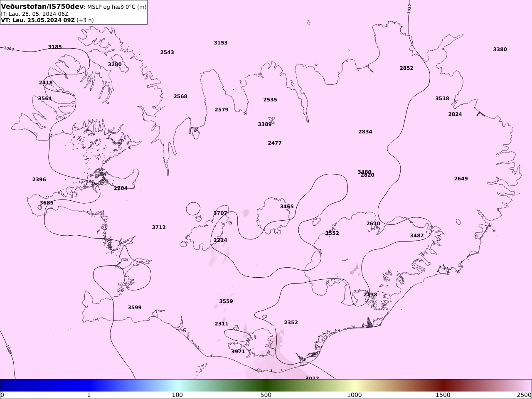Click the 3465 label on the glacier
This screenshot has width=532, height=399.
[x=287, y=207]
